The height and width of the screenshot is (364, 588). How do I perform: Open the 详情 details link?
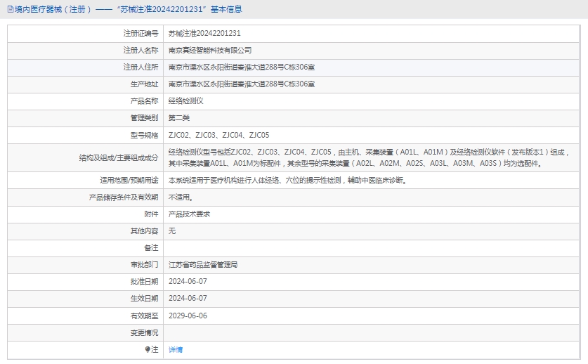176,349
